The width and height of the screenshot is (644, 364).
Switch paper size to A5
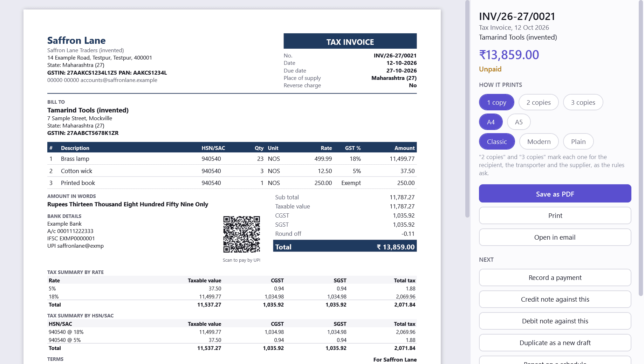click(x=519, y=122)
